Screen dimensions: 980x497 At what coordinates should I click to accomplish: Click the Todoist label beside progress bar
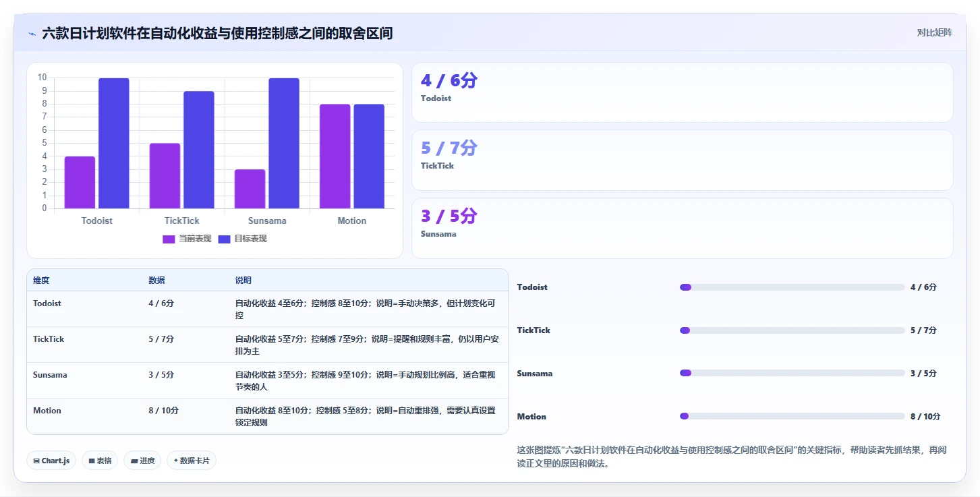[532, 287]
